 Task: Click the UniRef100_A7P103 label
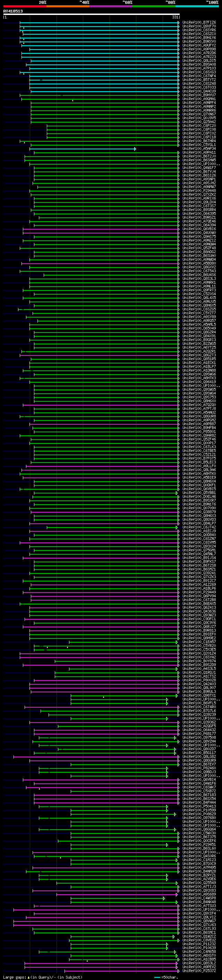pyautogui.click(x=199, y=68)
